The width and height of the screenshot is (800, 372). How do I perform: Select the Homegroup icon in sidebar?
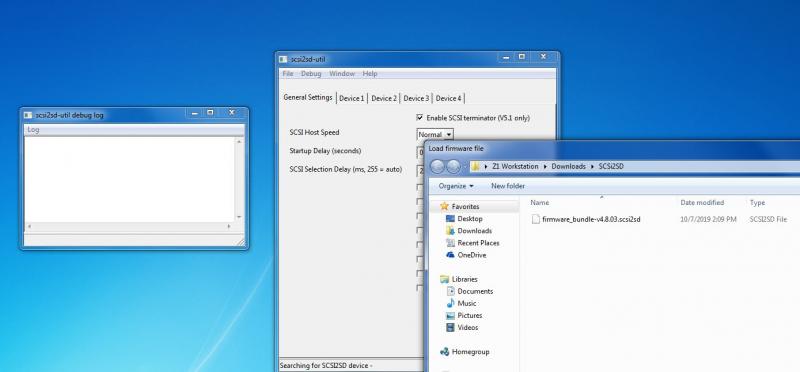444,352
